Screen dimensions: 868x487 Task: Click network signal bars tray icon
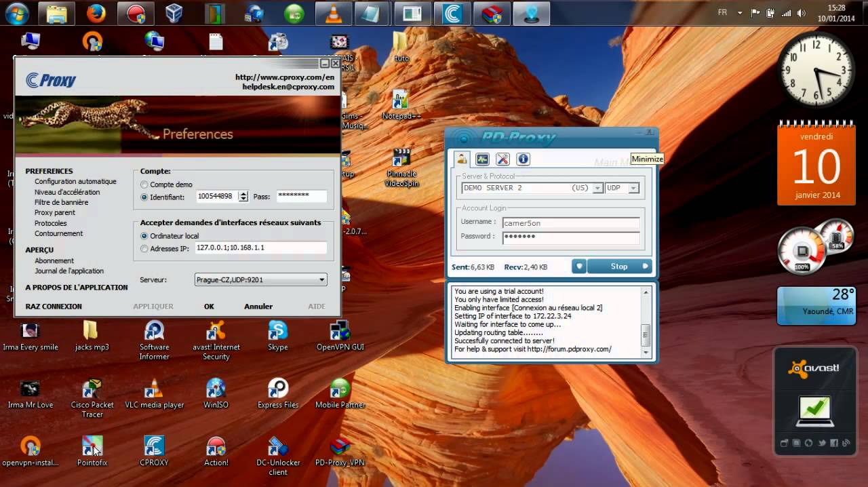786,13
